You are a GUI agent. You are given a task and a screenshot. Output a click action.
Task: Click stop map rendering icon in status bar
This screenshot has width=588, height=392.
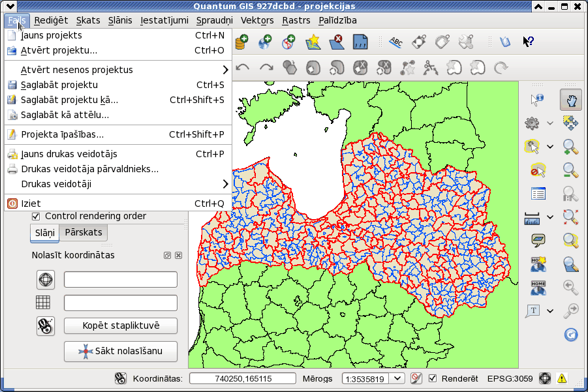point(416,378)
